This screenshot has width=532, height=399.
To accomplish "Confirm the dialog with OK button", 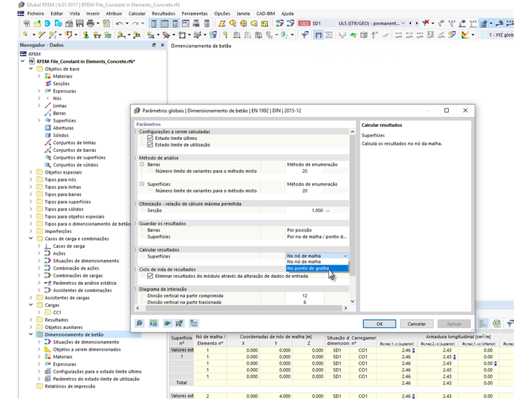I will [x=379, y=323].
